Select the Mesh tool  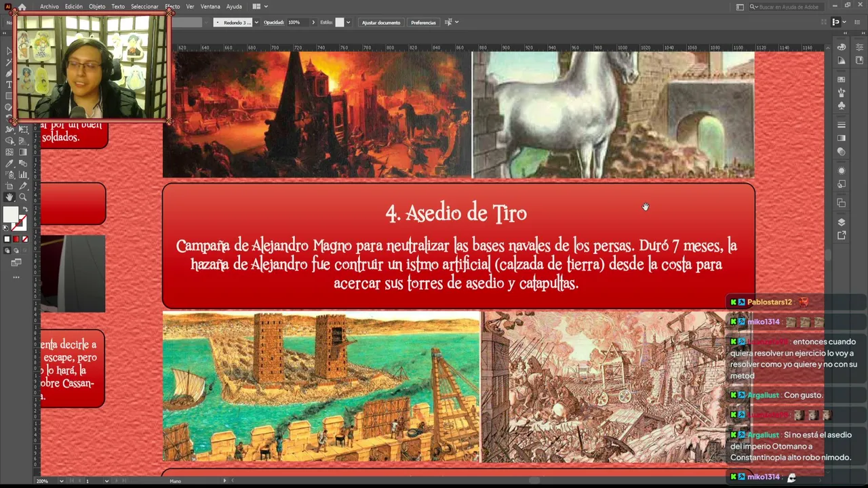(9, 152)
